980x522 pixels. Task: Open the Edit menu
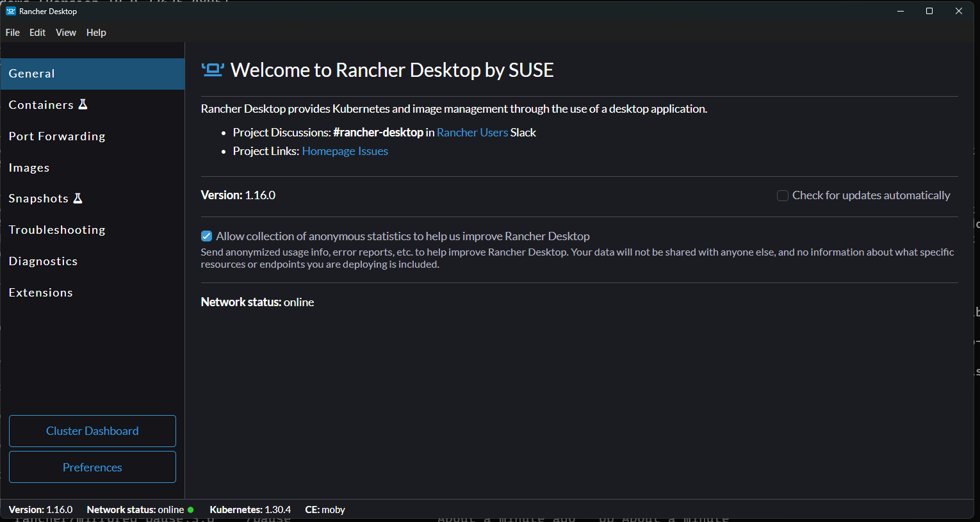point(37,33)
